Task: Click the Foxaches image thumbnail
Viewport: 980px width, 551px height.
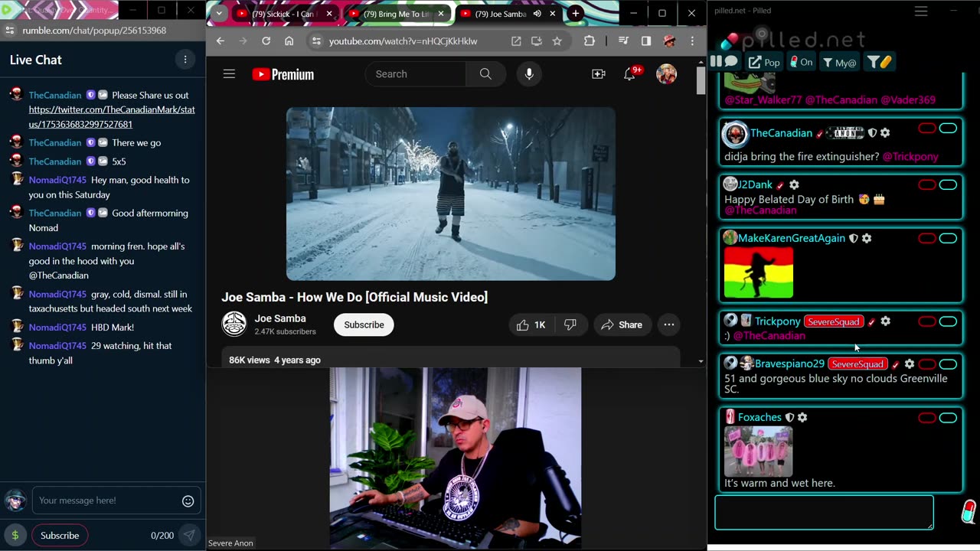Action: point(758,452)
